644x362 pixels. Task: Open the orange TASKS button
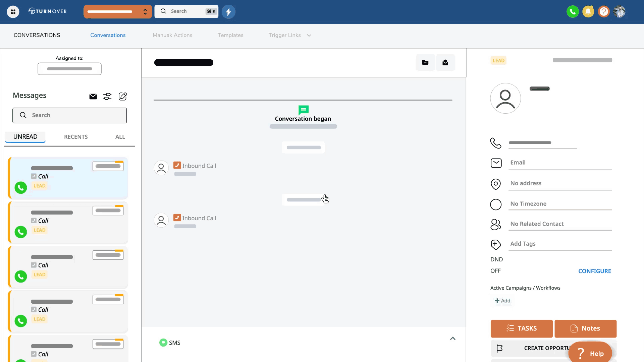click(x=521, y=328)
